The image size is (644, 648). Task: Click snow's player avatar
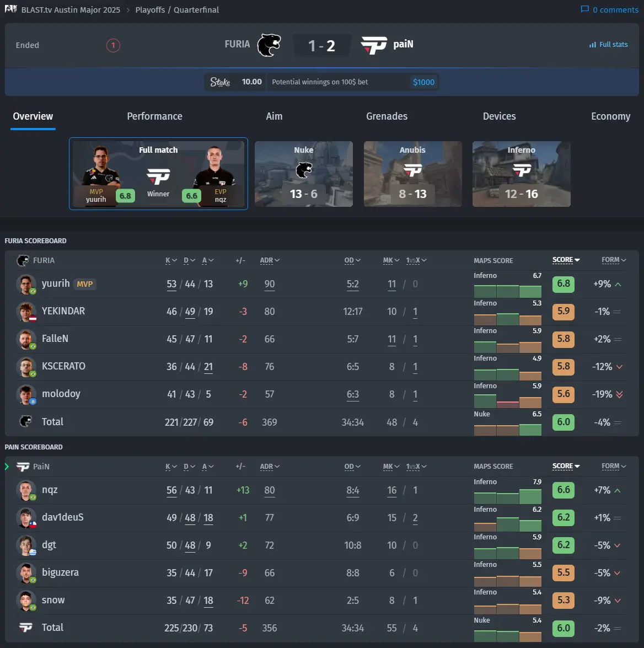click(x=25, y=601)
